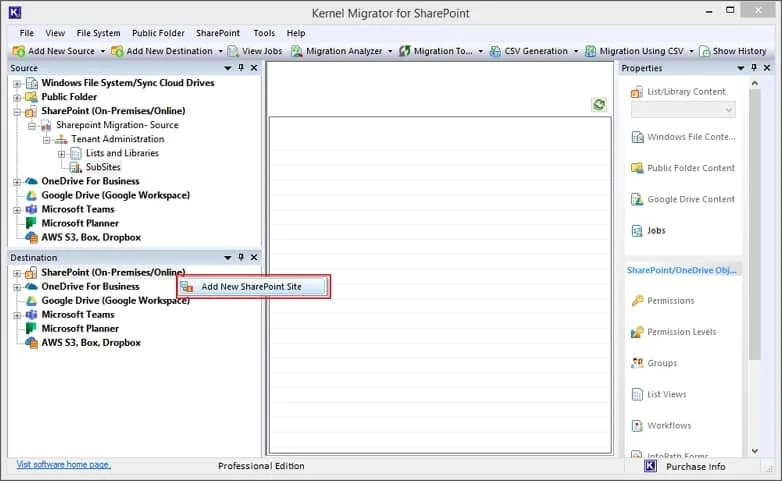
Task: Open View Jobs from the toolbar
Action: (254, 51)
